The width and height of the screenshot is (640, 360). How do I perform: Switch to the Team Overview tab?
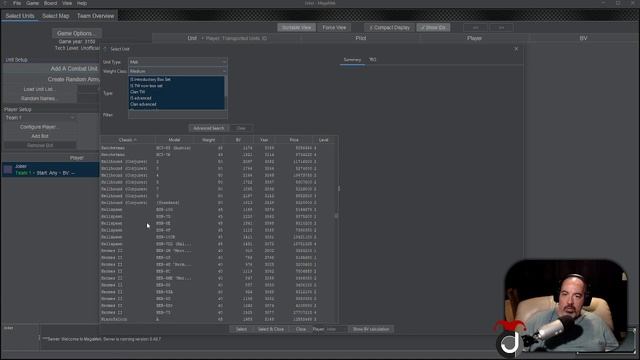96,16
